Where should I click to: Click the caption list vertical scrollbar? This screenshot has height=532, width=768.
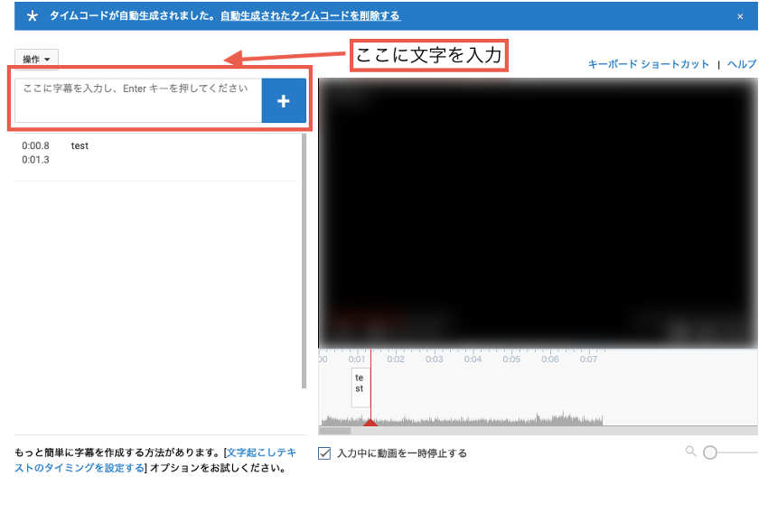[x=304, y=261]
